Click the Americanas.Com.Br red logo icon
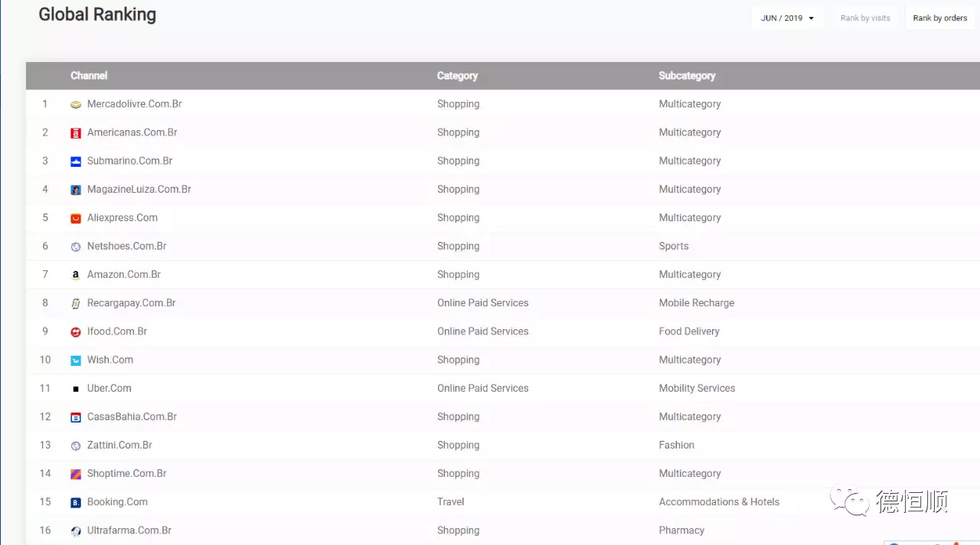 [76, 133]
